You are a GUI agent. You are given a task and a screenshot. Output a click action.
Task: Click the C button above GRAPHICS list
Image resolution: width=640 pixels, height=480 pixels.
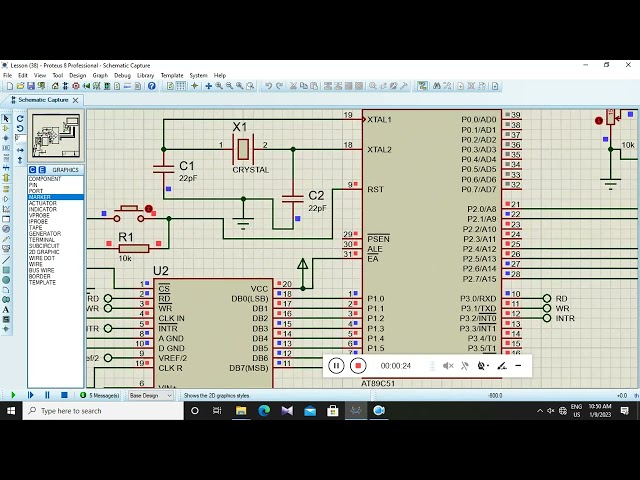[x=33, y=170]
